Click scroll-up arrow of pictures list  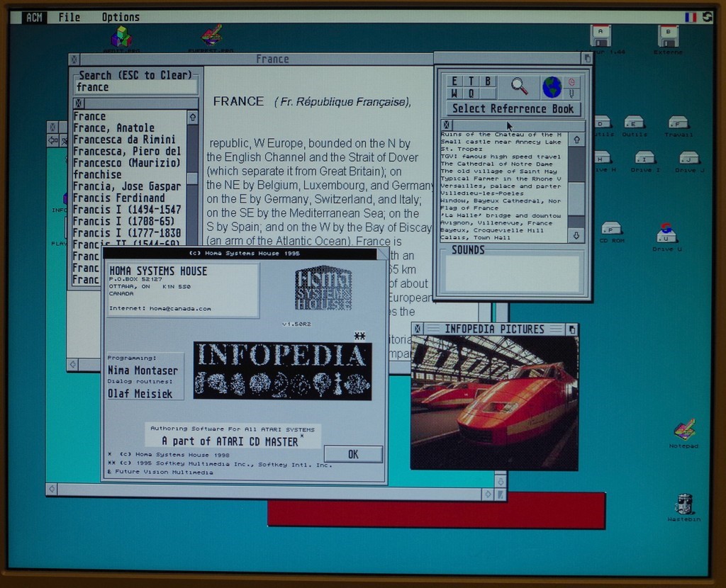[576, 140]
